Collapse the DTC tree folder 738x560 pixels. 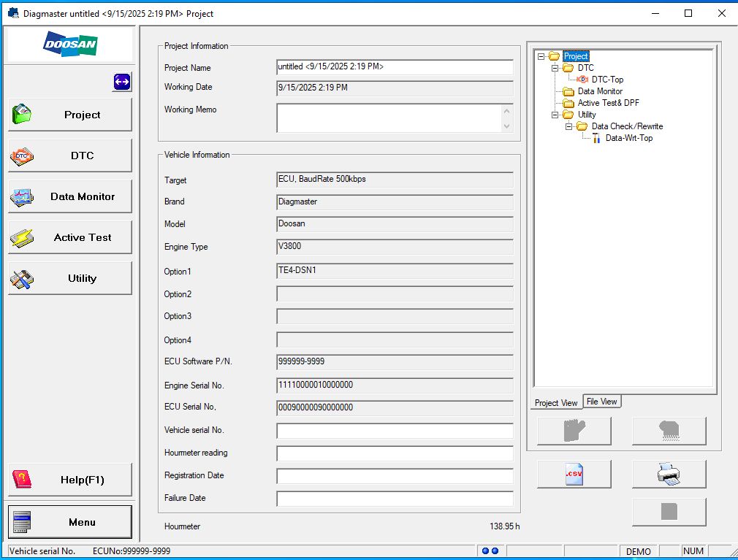(x=555, y=68)
